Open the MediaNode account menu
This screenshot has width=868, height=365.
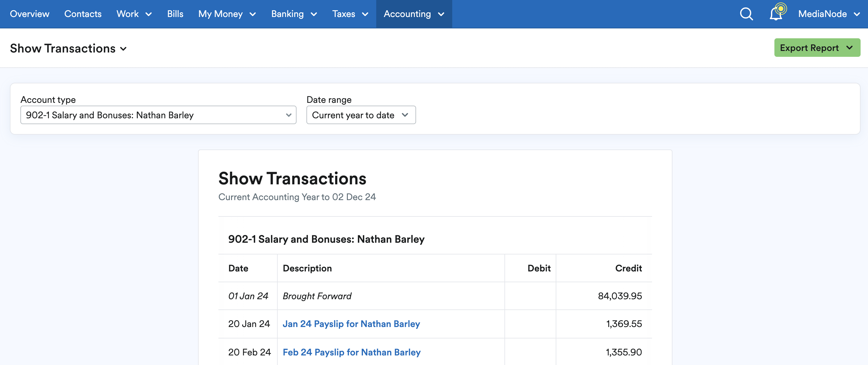(829, 14)
